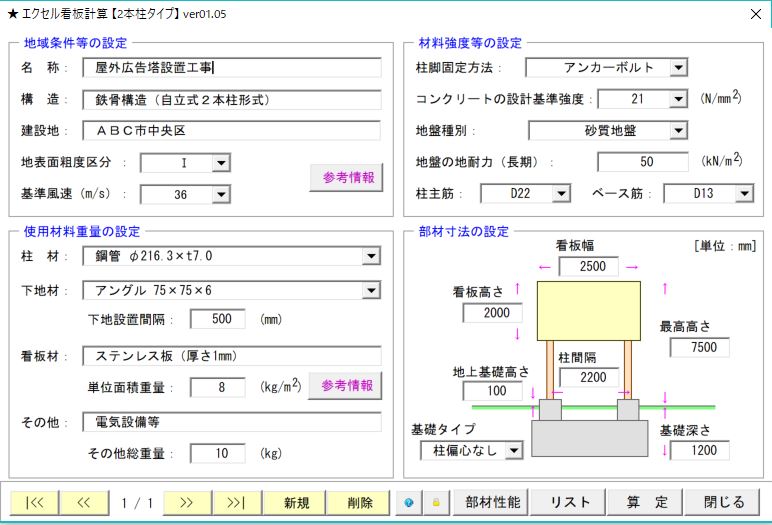772x525 pixels.
Task: Click the 看板幅 input field
Action: pos(588,267)
